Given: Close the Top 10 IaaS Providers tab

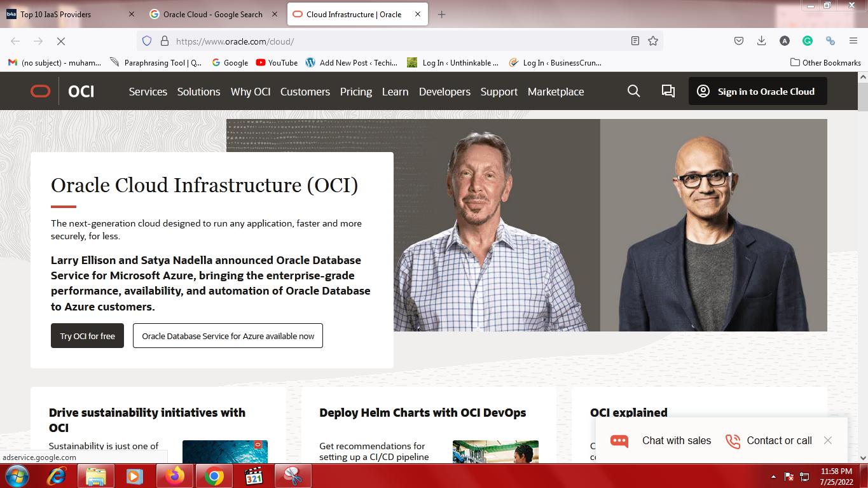Looking at the screenshot, I should click(x=132, y=14).
